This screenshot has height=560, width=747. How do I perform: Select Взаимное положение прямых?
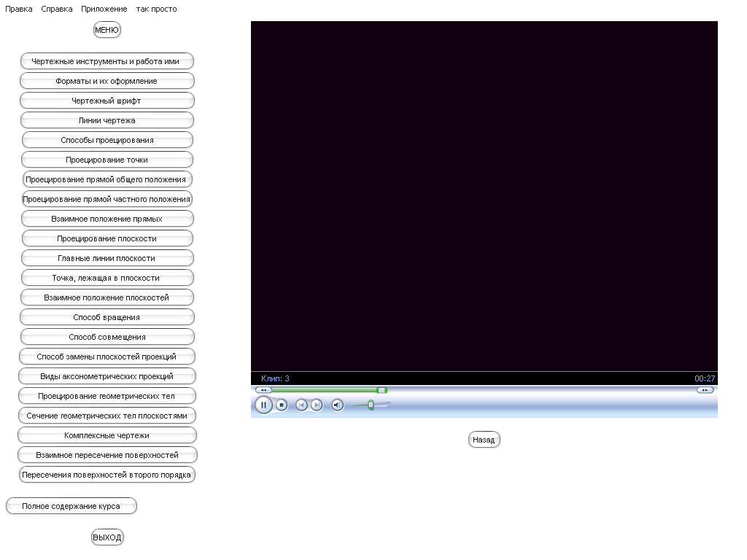click(107, 219)
